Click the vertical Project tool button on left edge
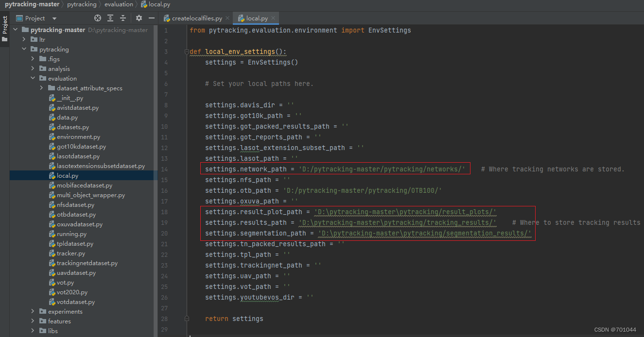 point(5,24)
